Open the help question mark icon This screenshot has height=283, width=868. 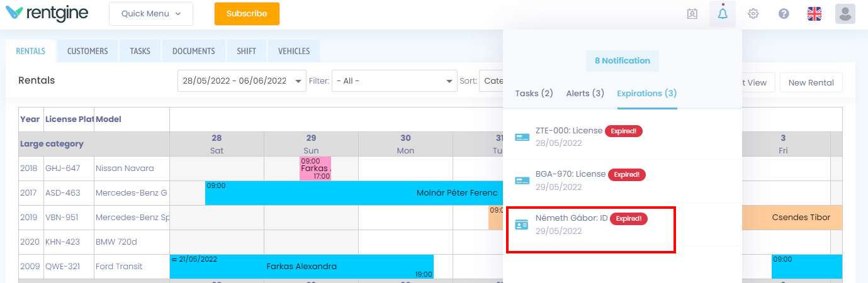pos(784,14)
